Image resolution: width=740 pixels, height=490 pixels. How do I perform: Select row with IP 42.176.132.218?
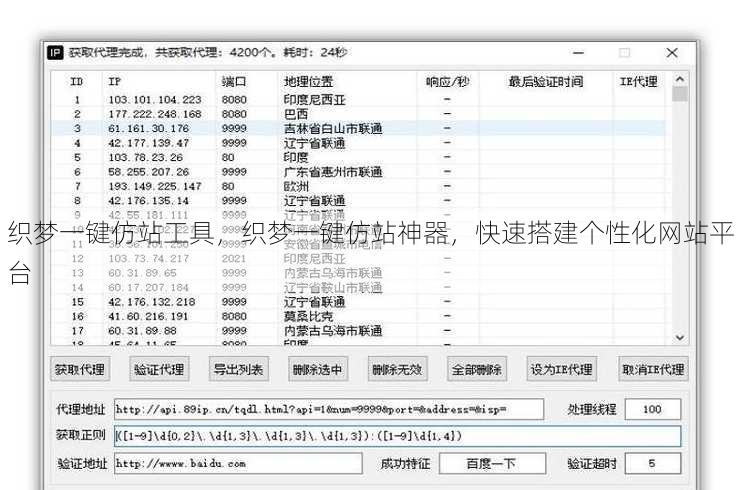point(359,302)
